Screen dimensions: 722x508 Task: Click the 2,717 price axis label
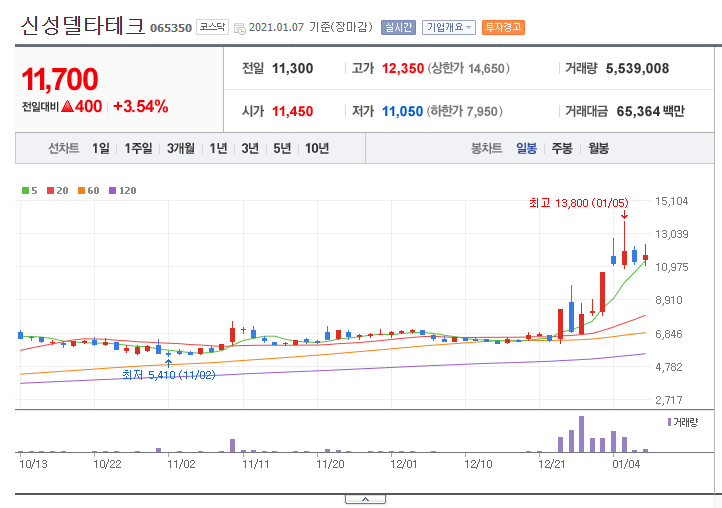(669, 400)
